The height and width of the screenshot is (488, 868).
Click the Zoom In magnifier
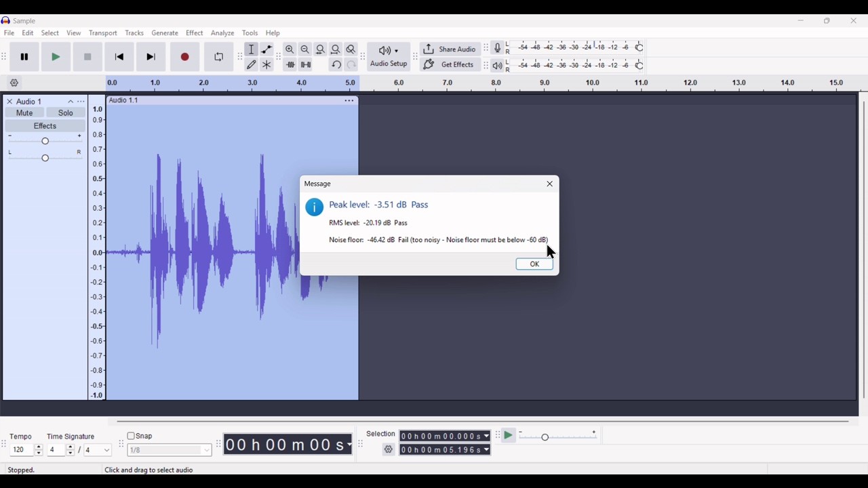290,49
